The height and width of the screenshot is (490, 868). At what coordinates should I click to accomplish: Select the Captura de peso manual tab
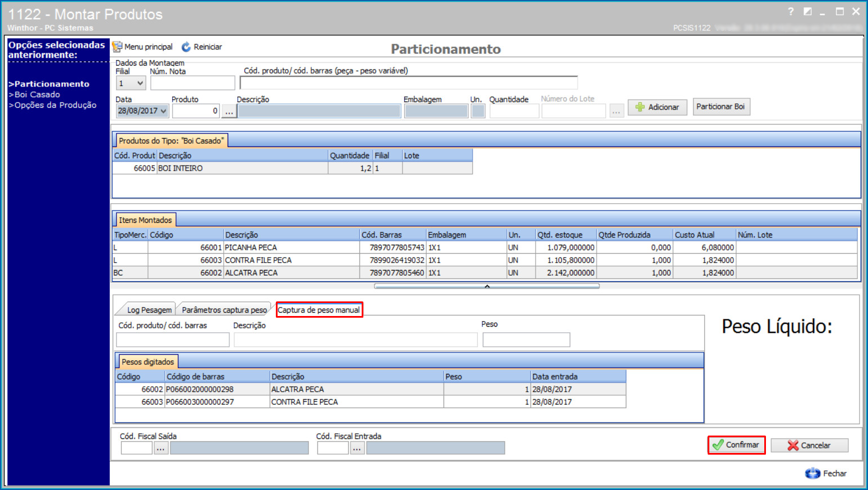[x=318, y=310]
